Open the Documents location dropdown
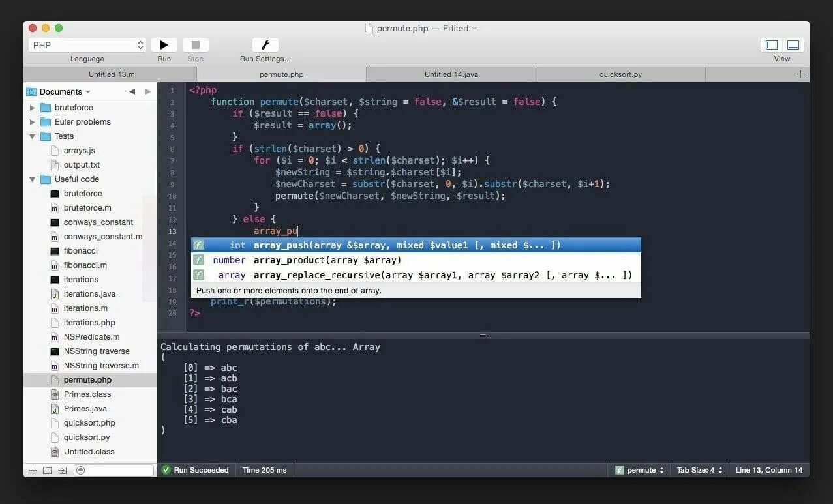This screenshot has width=833, height=504. pyautogui.click(x=65, y=92)
